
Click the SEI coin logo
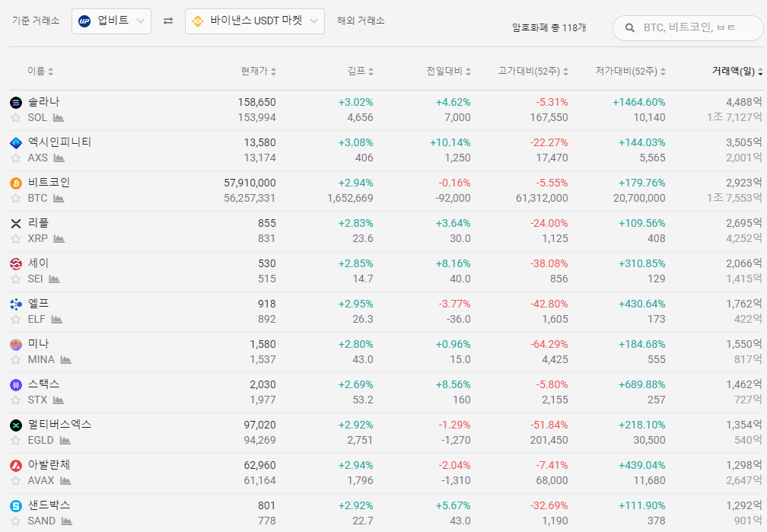[16, 264]
